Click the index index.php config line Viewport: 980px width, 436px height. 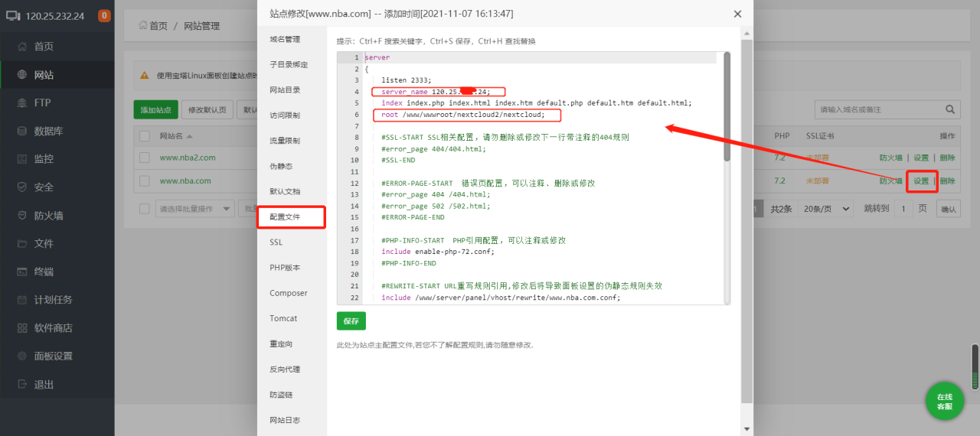[536, 102]
